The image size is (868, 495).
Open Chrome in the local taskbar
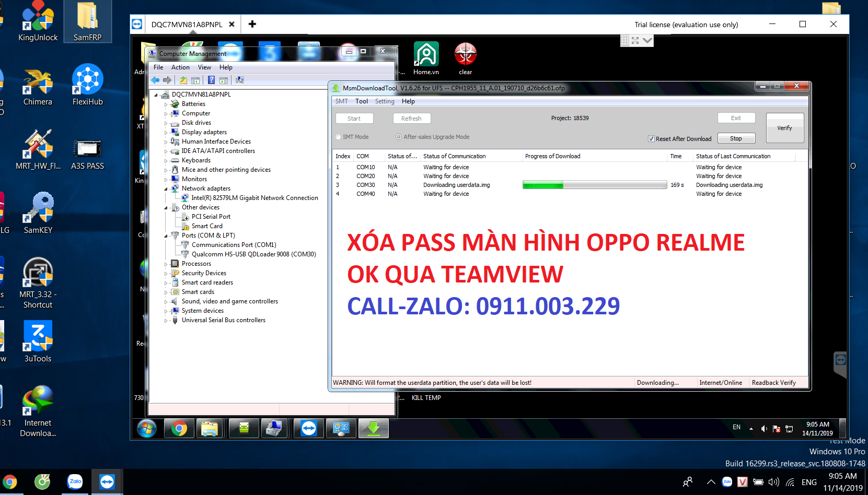pos(10,481)
